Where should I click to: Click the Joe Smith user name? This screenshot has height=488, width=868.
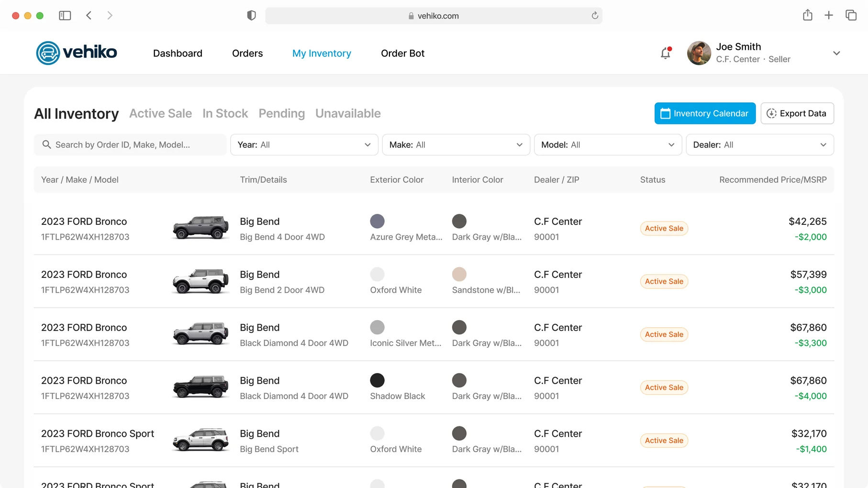point(738,47)
